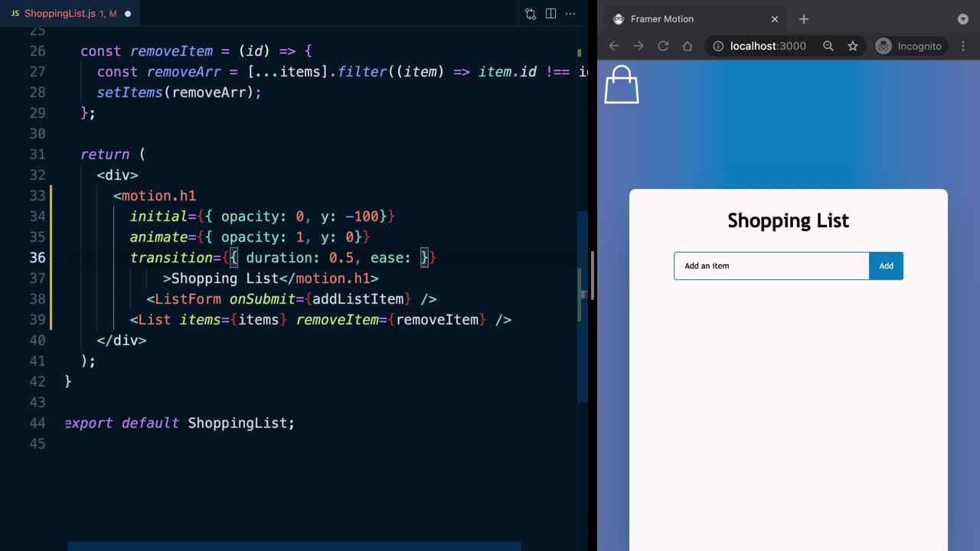
Task: Click the browser home icon
Action: pos(688,46)
